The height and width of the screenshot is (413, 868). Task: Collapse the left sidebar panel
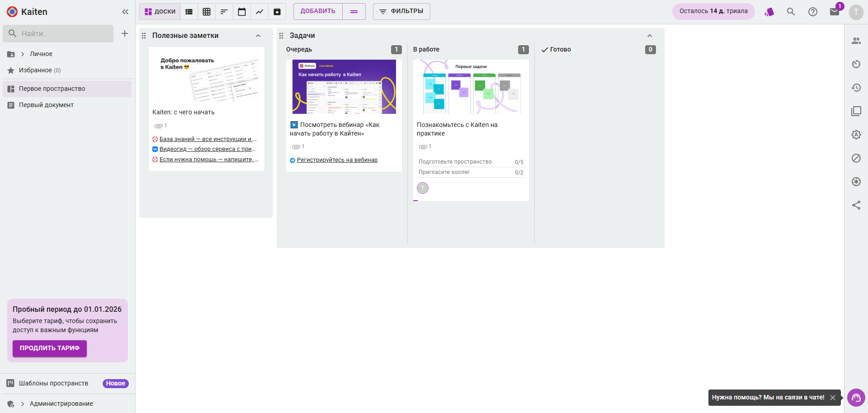click(125, 12)
